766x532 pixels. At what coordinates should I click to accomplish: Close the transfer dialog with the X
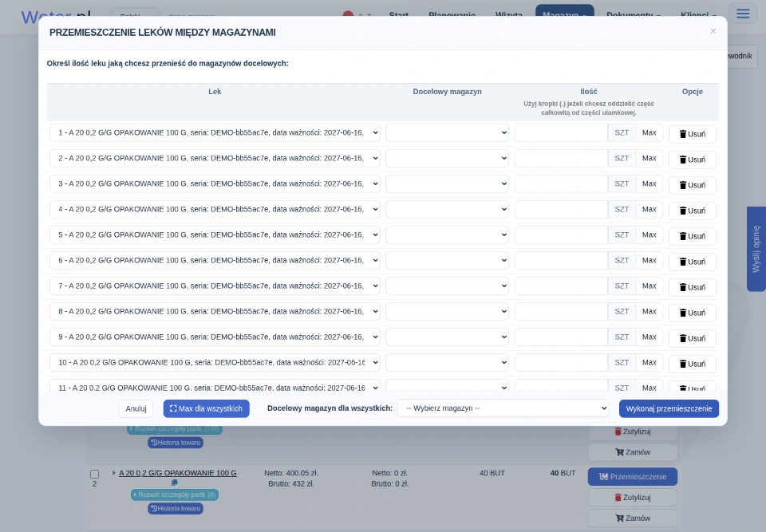(713, 31)
